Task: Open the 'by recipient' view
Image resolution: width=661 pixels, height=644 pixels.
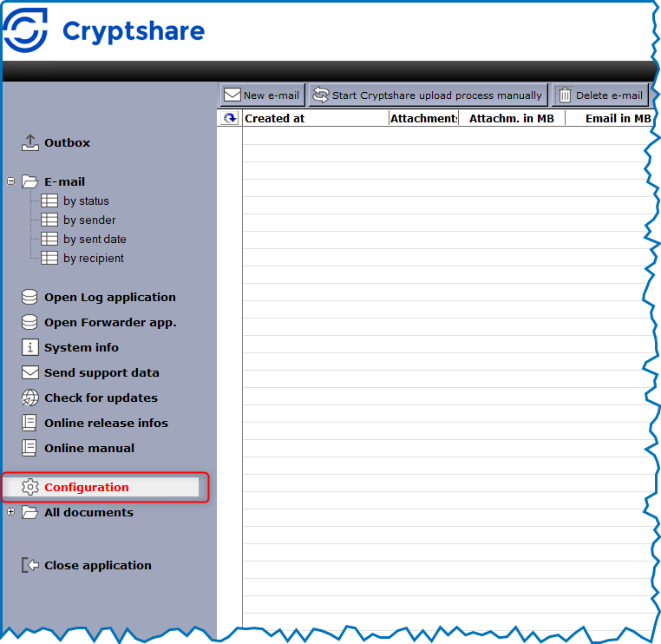Action: tap(93, 259)
